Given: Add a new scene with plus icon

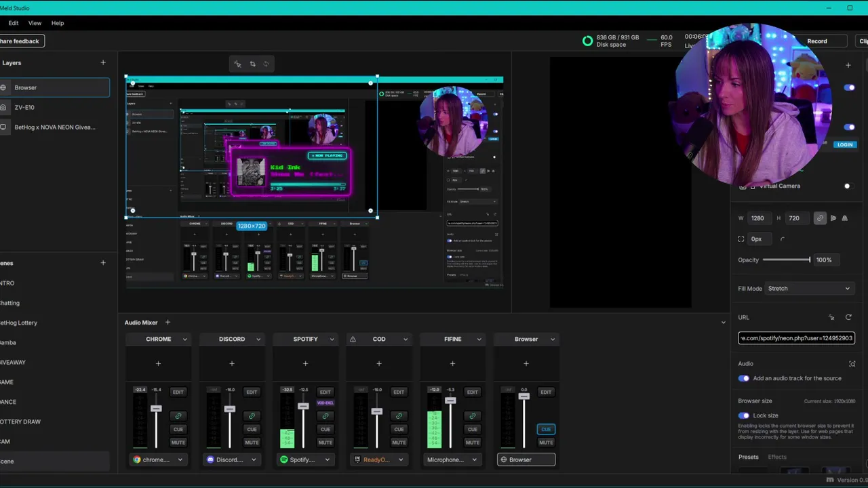Looking at the screenshot, I should (103, 263).
